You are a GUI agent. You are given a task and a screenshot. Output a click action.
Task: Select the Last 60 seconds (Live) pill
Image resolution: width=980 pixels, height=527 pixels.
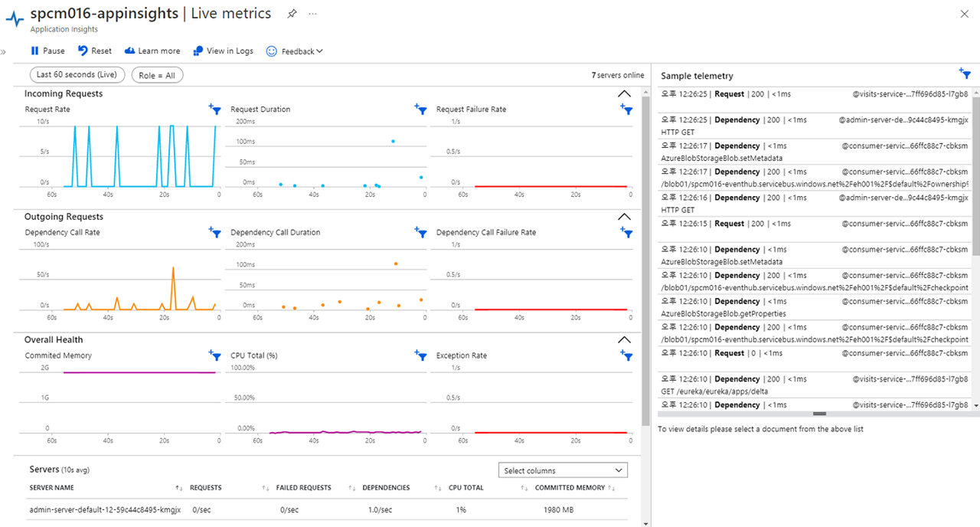coord(77,75)
